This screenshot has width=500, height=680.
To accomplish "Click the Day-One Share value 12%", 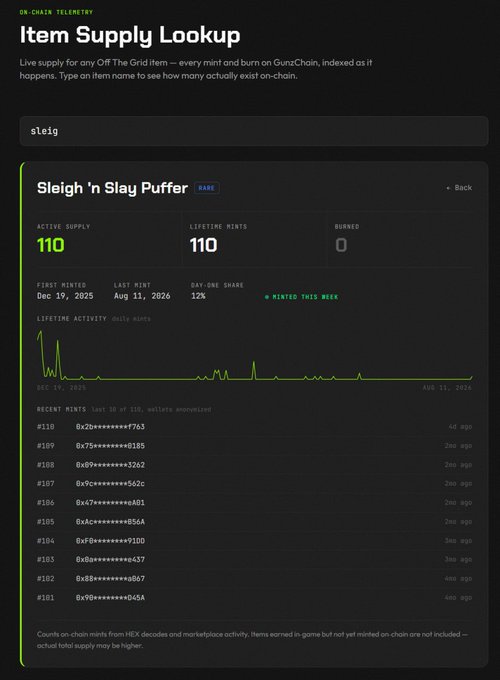I will pos(198,296).
